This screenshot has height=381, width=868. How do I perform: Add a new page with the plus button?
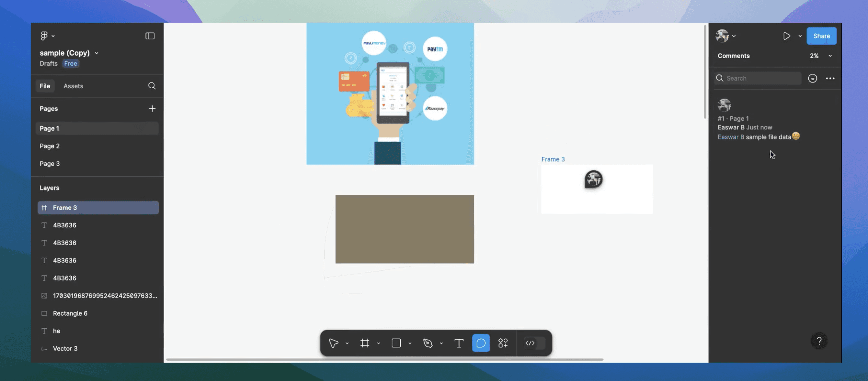click(152, 108)
